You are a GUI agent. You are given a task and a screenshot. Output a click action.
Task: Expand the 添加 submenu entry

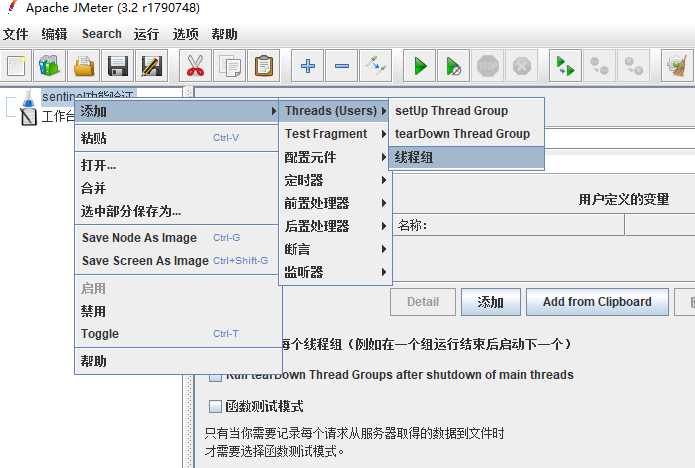click(x=178, y=111)
